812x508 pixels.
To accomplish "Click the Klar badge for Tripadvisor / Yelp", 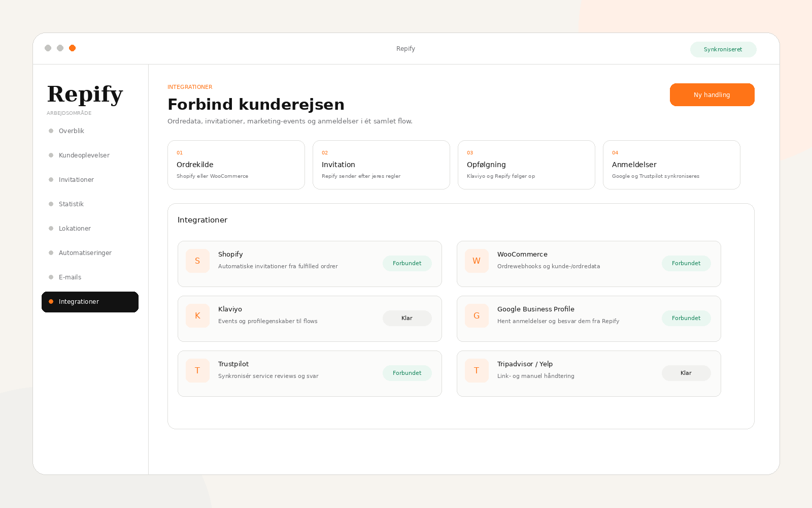I will (686, 373).
